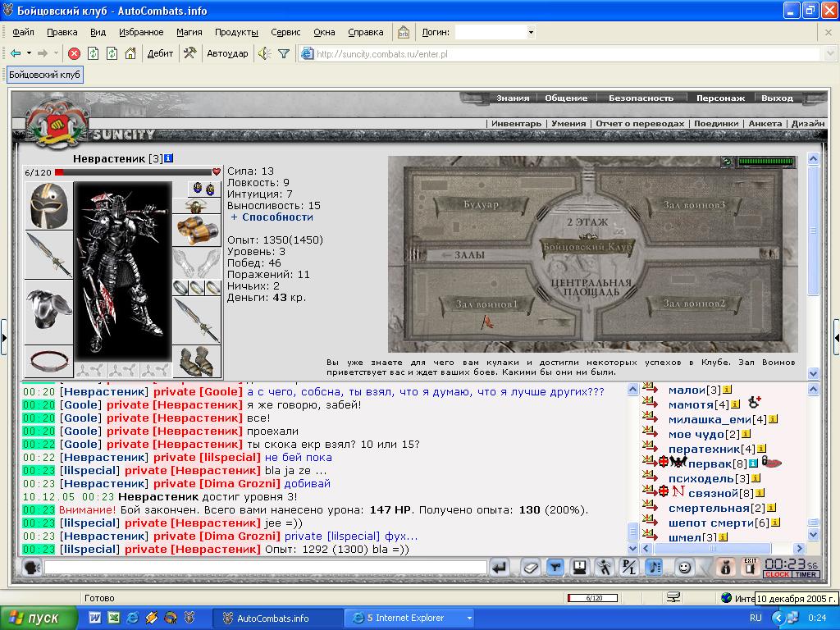Image resolution: width=840 pixels, height=630 pixels.
Task: Click the back arrow navigation icon
Action: click(16, 53)
